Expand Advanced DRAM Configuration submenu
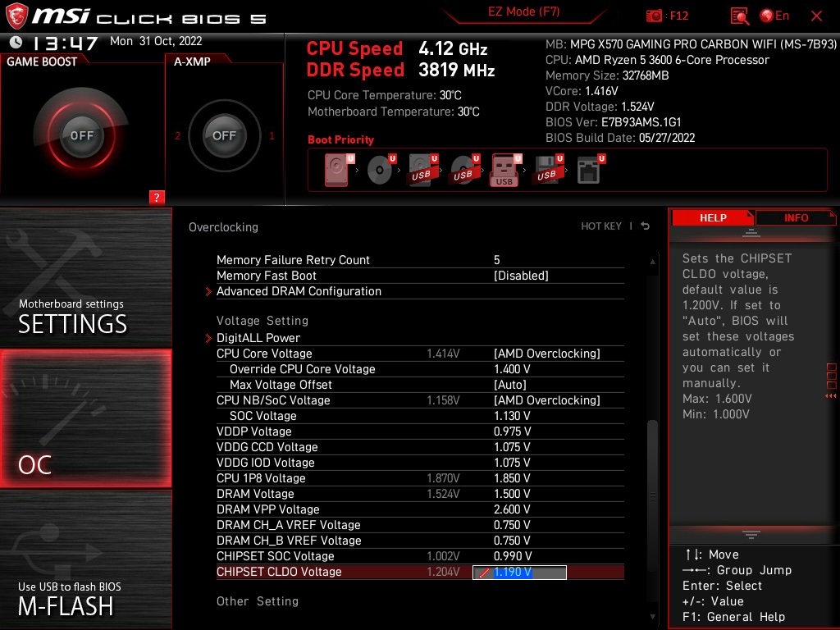The width and height of the screenshot is (840, 630). [299, 291]
